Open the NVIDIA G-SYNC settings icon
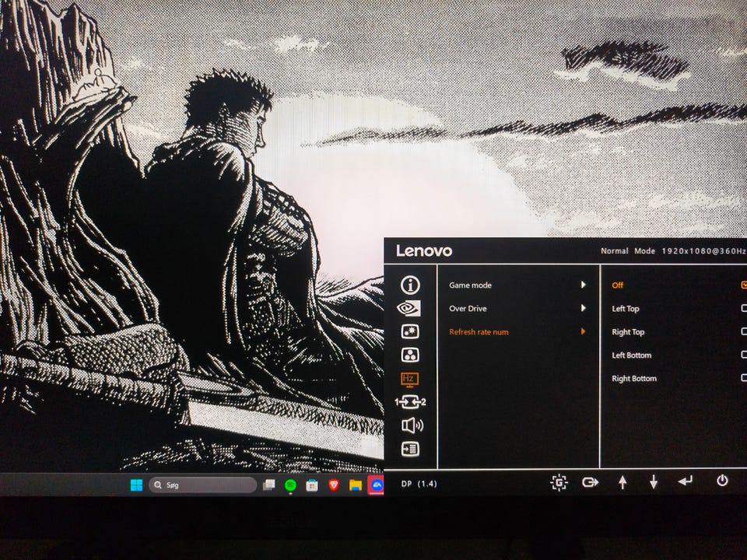This screenshot has height=560, width=747. [x=409, y=308]
